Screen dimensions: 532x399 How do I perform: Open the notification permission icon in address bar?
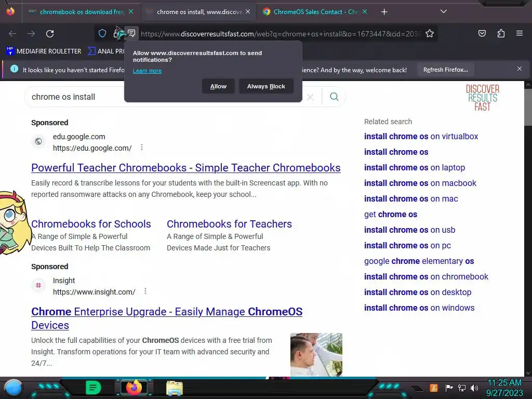coord(131,33)
